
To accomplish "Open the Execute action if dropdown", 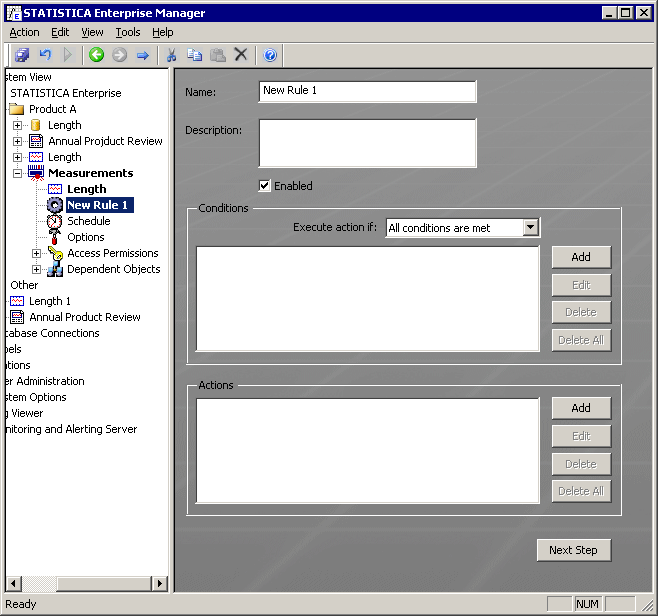I will tap(530, 228).
